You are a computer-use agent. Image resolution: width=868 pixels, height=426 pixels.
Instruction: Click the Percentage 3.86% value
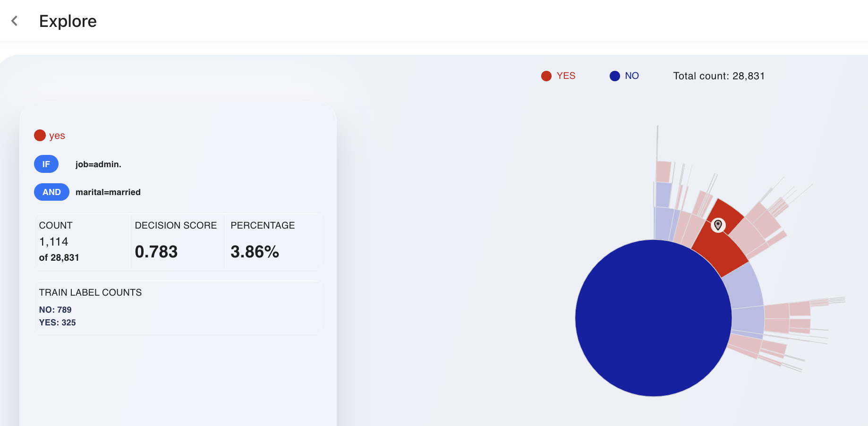(x=255, y=252)
